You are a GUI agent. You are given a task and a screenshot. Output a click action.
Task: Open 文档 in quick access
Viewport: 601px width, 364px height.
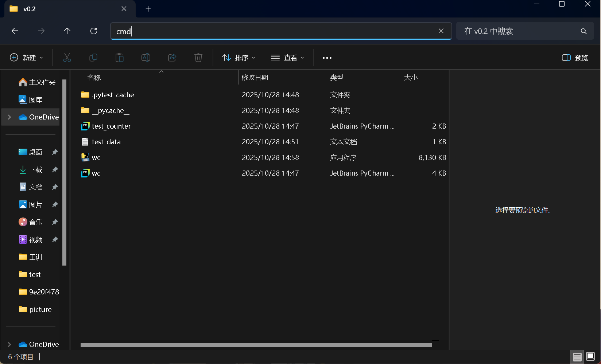coord(31,187)
